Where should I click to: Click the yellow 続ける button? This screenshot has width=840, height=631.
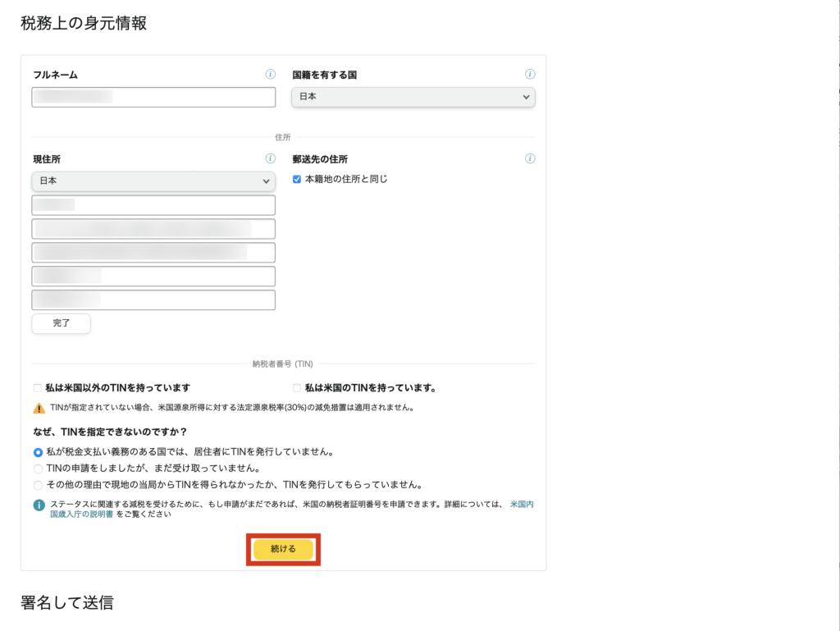[283, 549]
